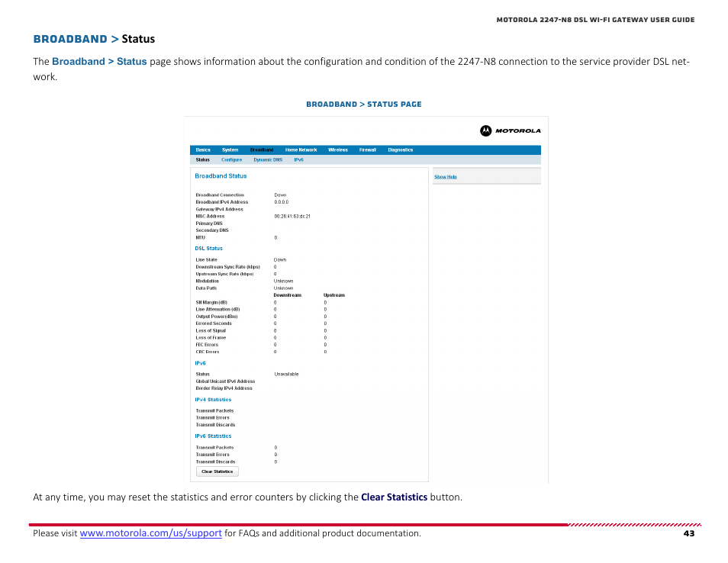The height and width of the screenshot is (563, 728).
Task: Click the Errored Seconds label
Action: click(214, 323)
